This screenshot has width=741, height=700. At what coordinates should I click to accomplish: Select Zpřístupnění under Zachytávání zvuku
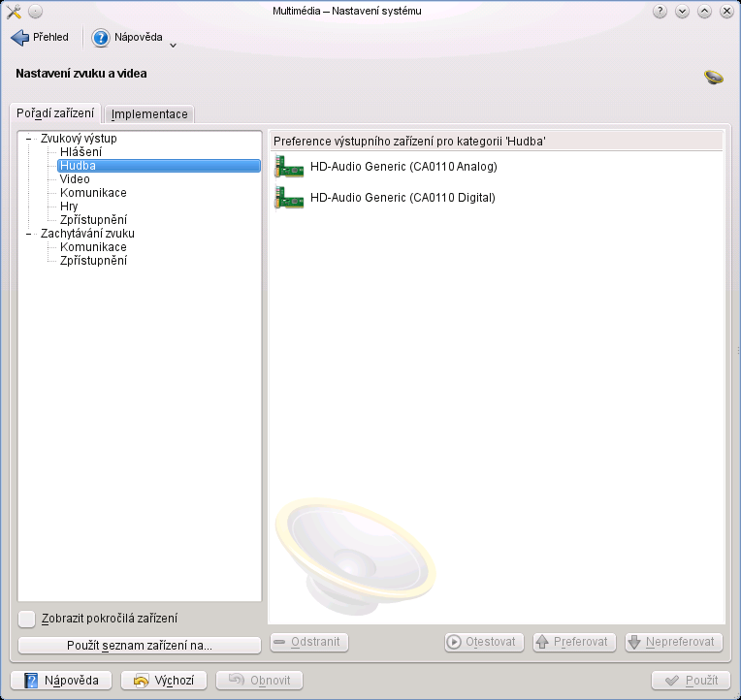[93, 261]
